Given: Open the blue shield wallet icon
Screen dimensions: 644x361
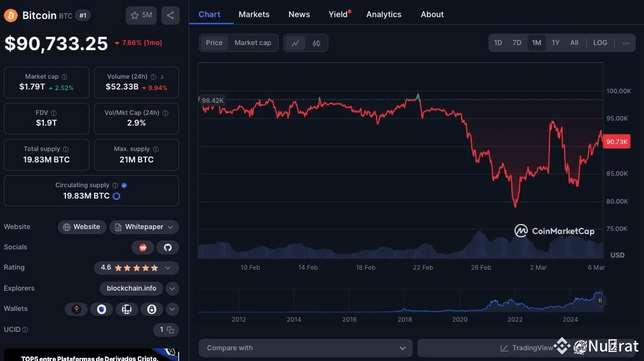Looking at the screenshot, I should point(102,309).
